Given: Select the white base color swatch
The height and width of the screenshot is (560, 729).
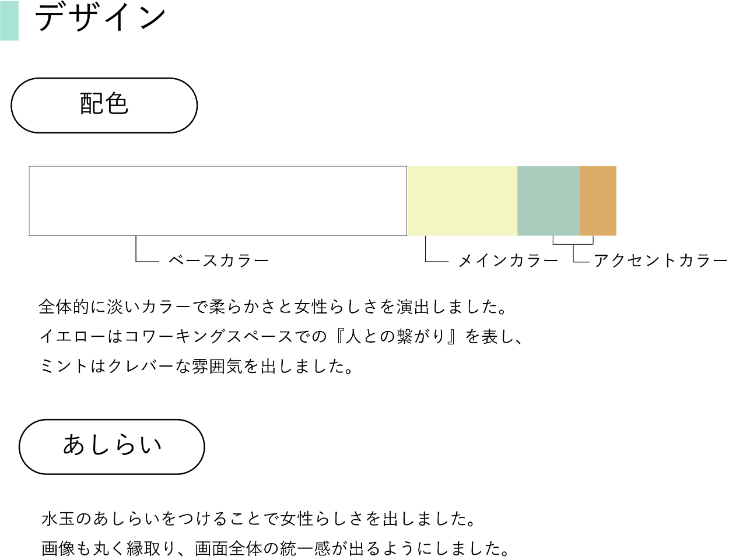Looking at the screenshot, I should (x=218, y=200).
